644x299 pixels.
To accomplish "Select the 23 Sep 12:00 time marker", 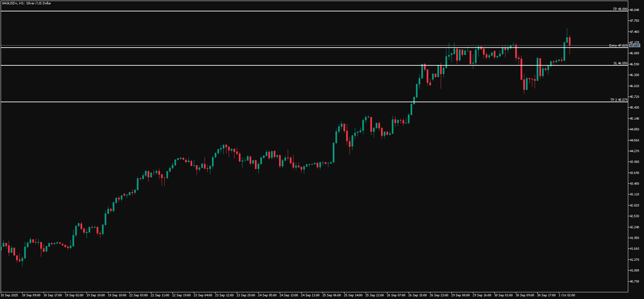I will (224, 295).
